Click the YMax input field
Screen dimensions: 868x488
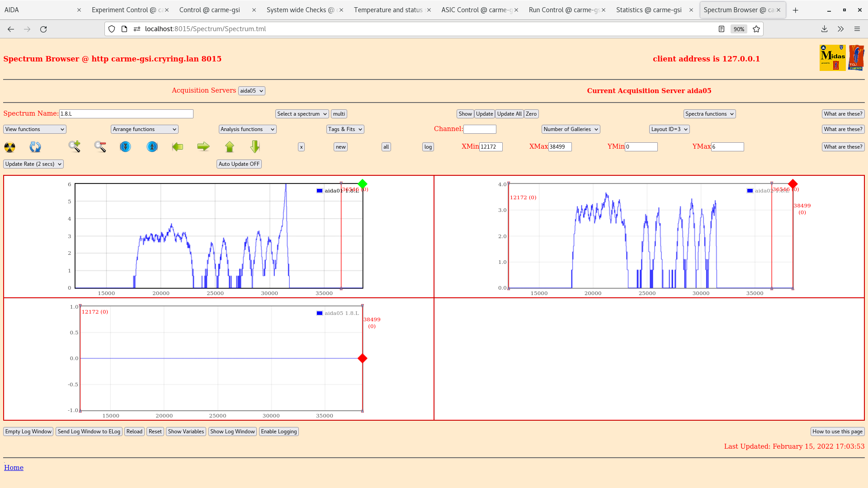pos(727,147)
